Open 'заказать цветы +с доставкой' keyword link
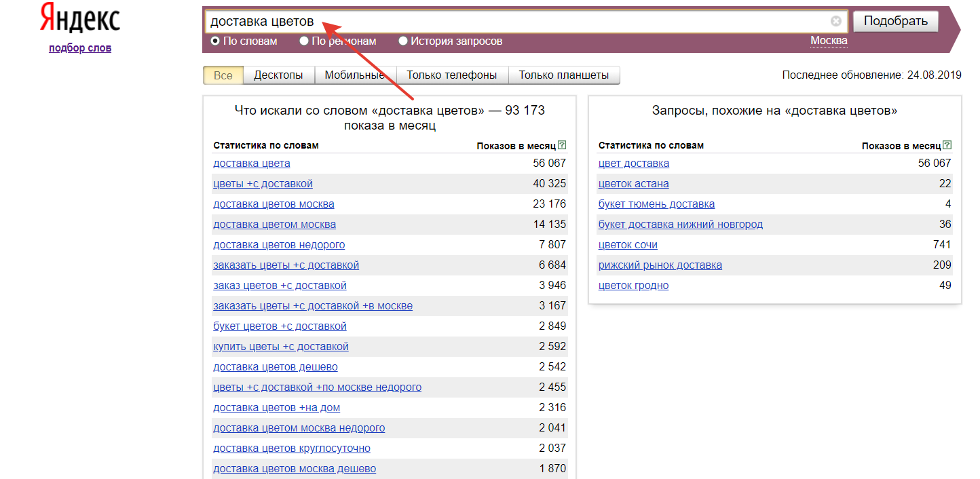 (x=286, y=265)
